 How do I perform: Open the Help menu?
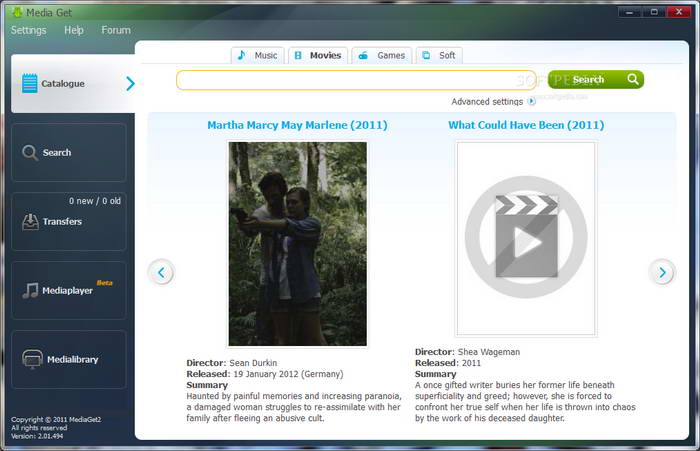click(x=74, y=30)
